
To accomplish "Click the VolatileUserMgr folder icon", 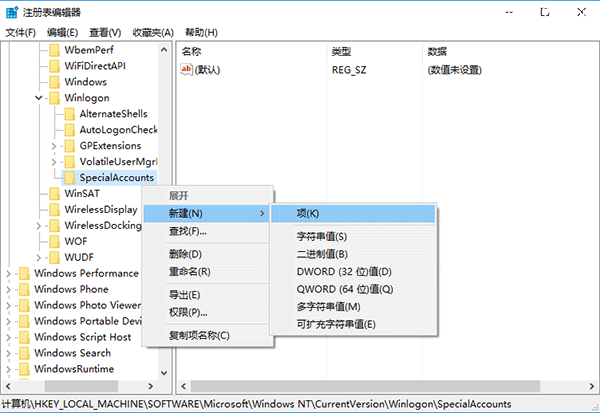I will pyautogui.click(x=70, y=162).
